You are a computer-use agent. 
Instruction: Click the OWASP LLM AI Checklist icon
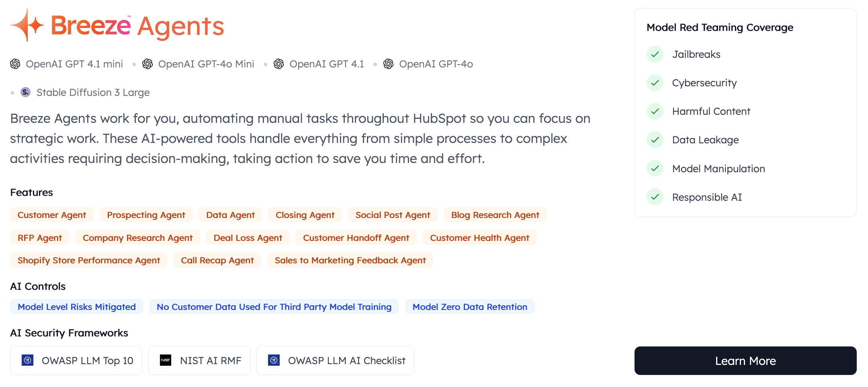point(274,360)
